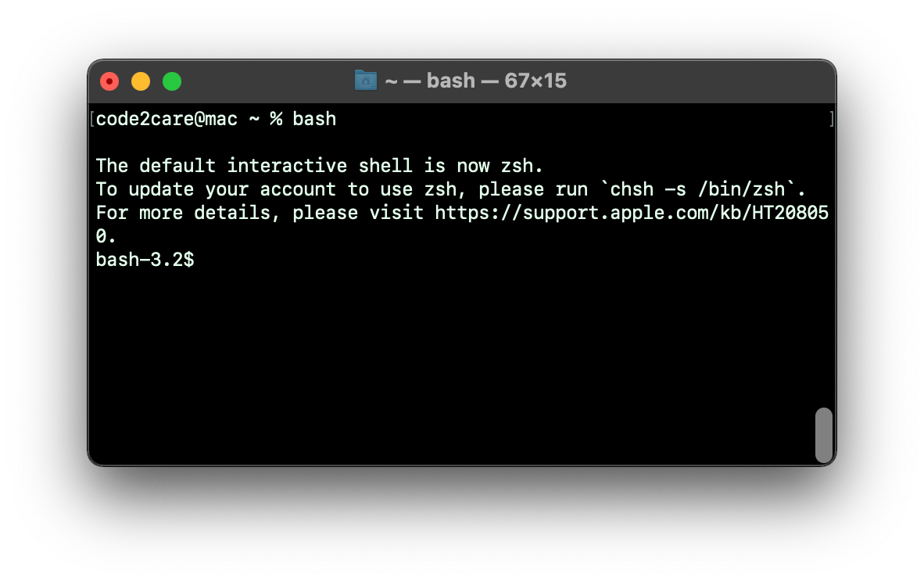This screenshot has width=924, height=582.
Task: Click the word zsh in the update instructions
Action: [x=442, y=189]
